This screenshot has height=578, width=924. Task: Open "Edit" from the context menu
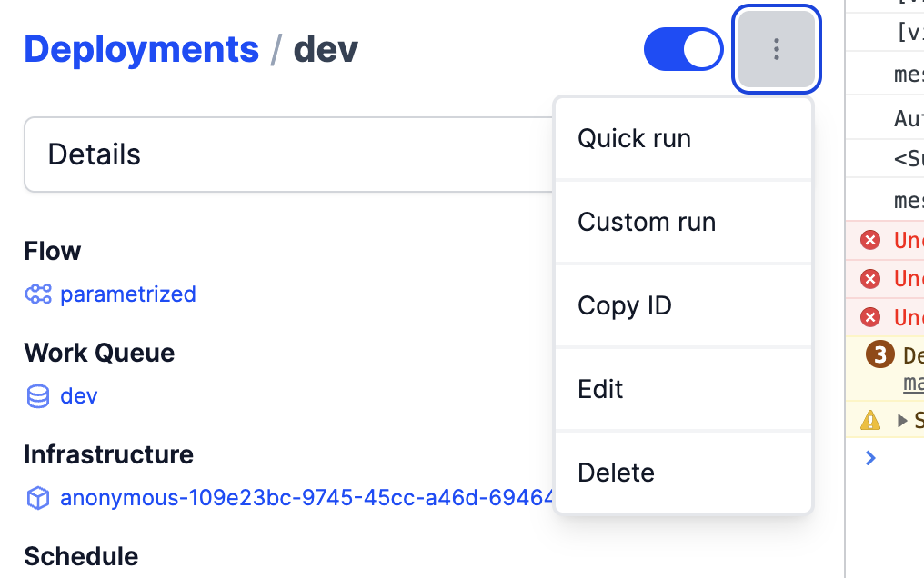pos(599,388)
